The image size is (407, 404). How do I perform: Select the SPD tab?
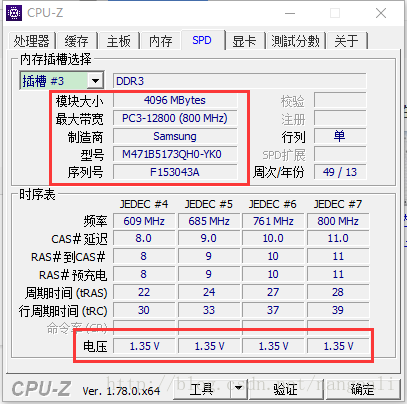(x=202, y=41)
